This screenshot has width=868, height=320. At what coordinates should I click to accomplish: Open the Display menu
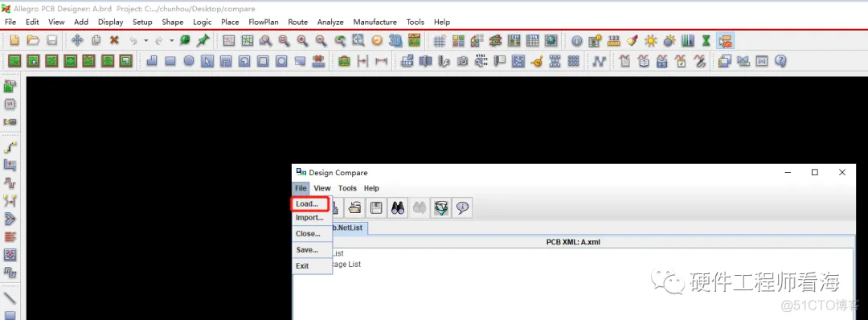(111, 23)
